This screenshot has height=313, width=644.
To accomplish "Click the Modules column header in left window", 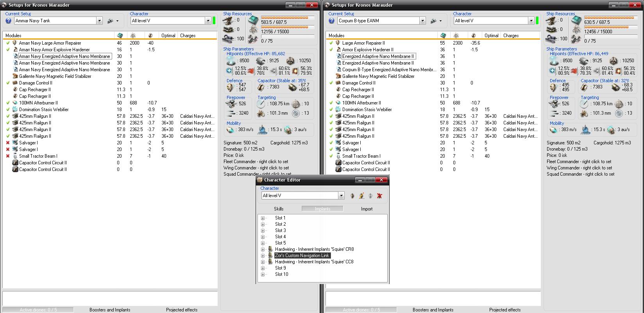I will 59,36.
